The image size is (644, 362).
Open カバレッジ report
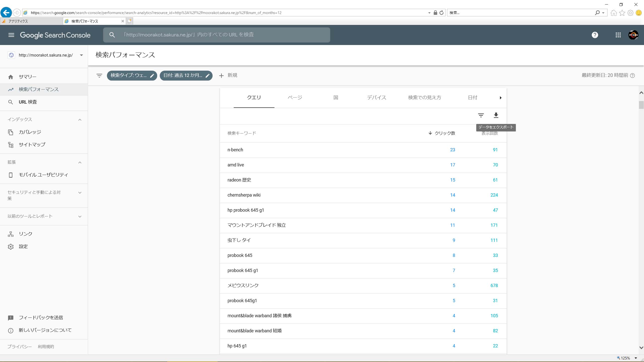(44, 132)
